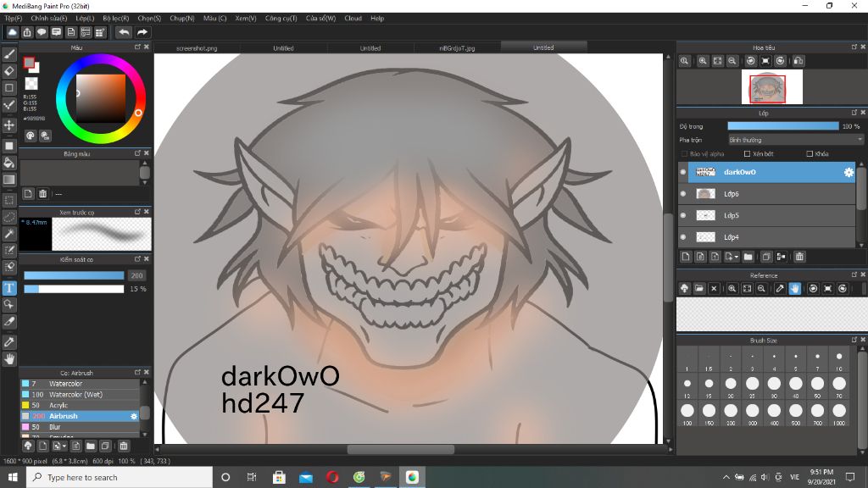Select the Bucket fill tool
This screenshot has height=488, width=868.
[9, 163]
